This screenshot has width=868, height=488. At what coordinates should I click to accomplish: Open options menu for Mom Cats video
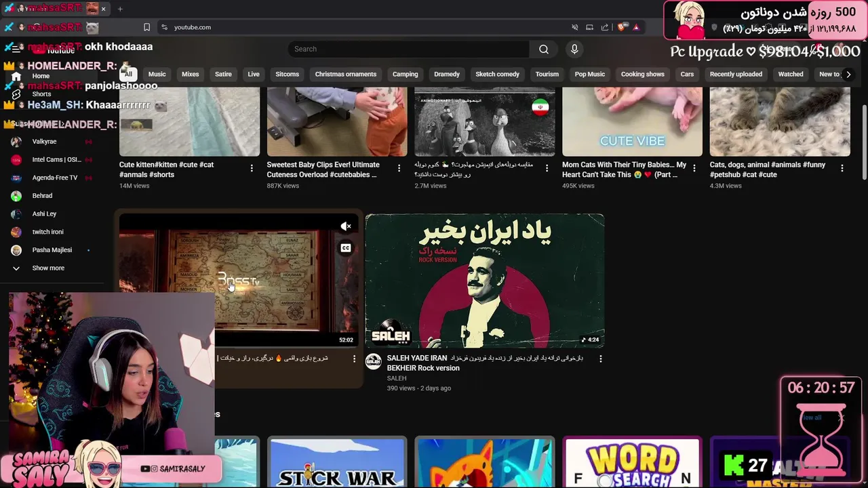pyautogui.click(x=694, y=168)
